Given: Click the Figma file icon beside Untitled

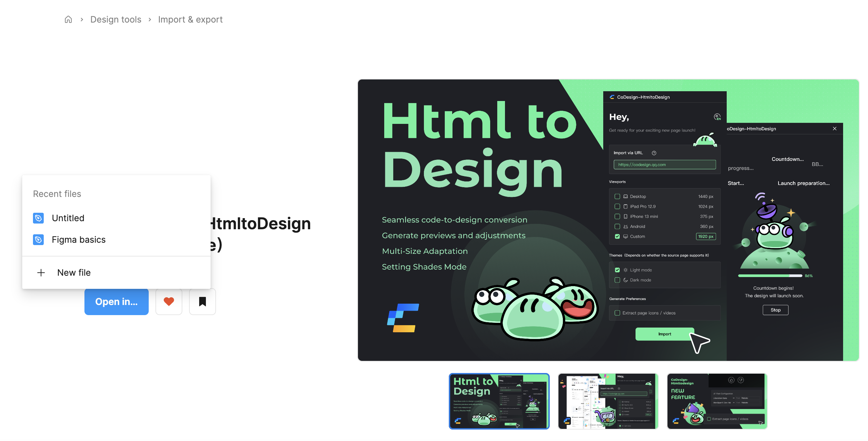Looking at the screenshot, I should point(38,218).
